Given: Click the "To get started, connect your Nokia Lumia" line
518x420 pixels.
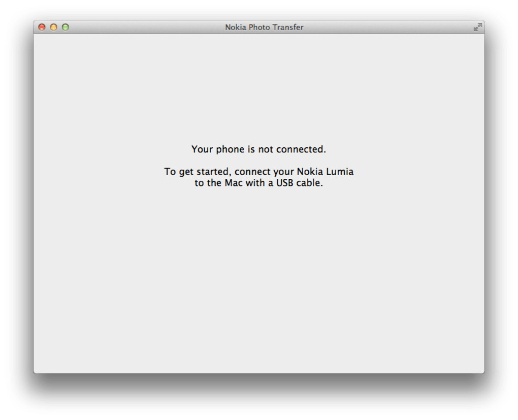Looking at the screenshot, I should click(258, 172).
